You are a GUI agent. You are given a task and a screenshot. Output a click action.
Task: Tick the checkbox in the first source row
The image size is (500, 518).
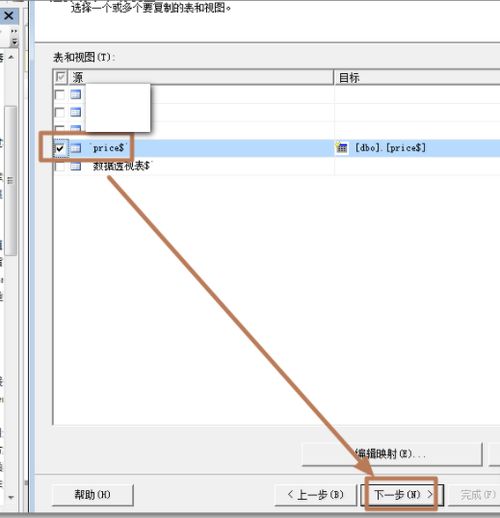60,95
